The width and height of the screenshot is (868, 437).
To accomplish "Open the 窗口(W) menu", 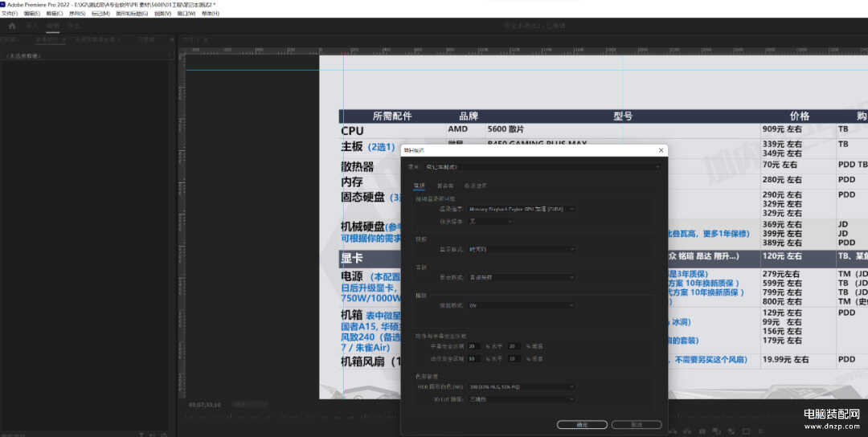I will click(x=186, y=14).
